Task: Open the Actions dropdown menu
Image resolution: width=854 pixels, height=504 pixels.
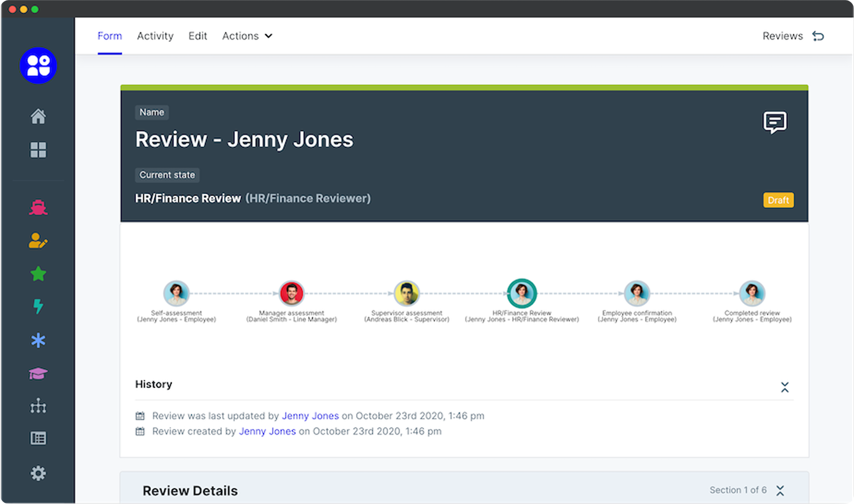Action: 247,36
